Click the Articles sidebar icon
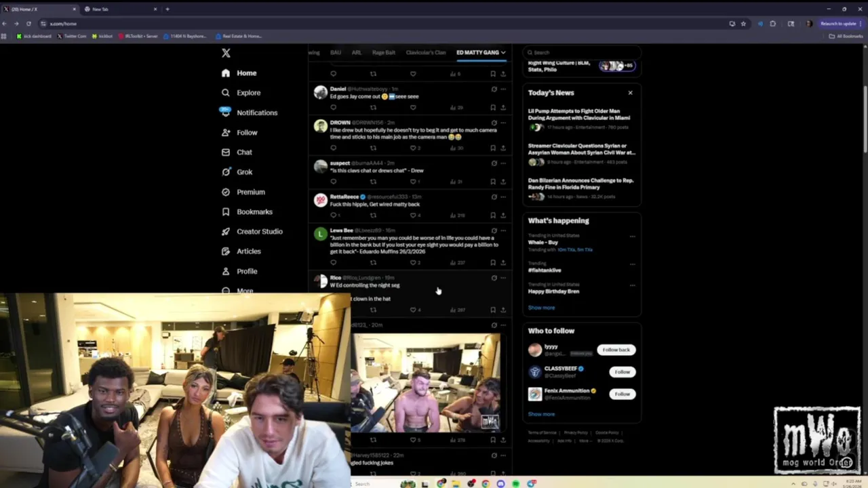This screenshot has width=868, height=488. pos(226,251)
